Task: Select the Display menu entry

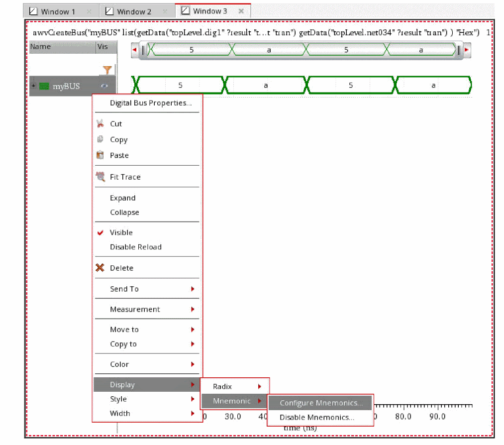Action: (x=147, y=385)
